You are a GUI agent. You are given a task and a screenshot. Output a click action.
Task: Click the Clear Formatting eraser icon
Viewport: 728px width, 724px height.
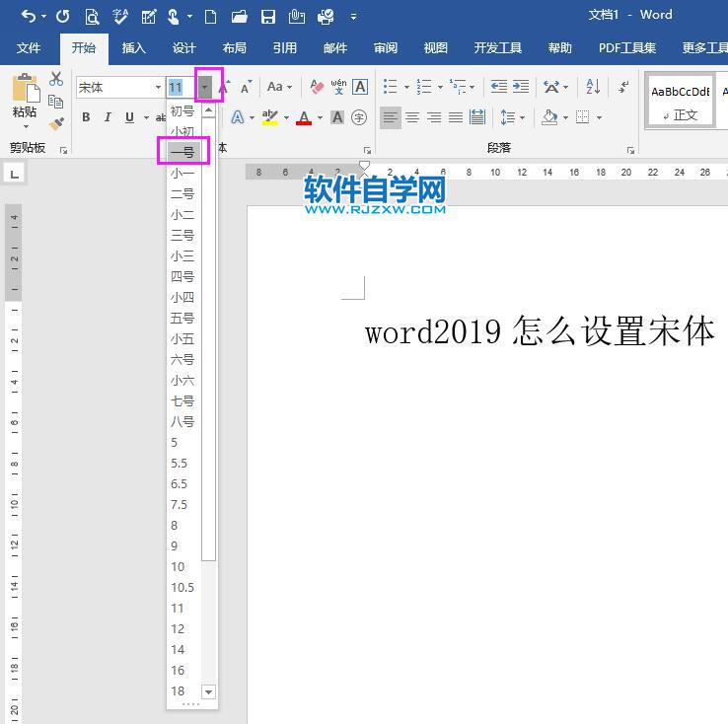tap(317, 87)
